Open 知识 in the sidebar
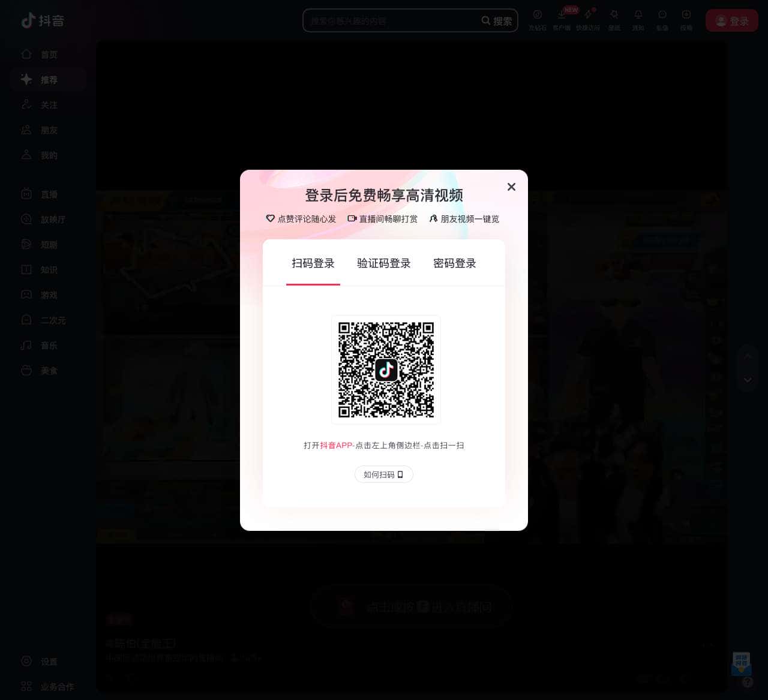Viewport: 768px width, 700px height. (x=48, y=270)
